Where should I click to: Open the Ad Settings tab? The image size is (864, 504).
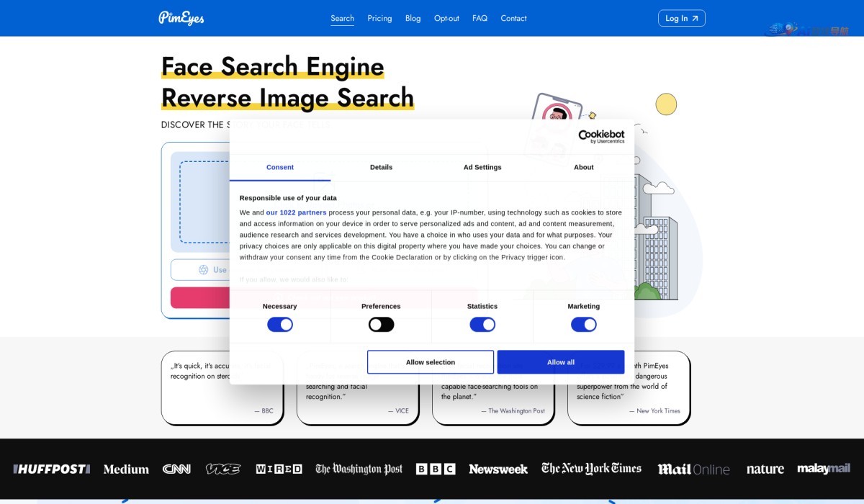(482, 167)
